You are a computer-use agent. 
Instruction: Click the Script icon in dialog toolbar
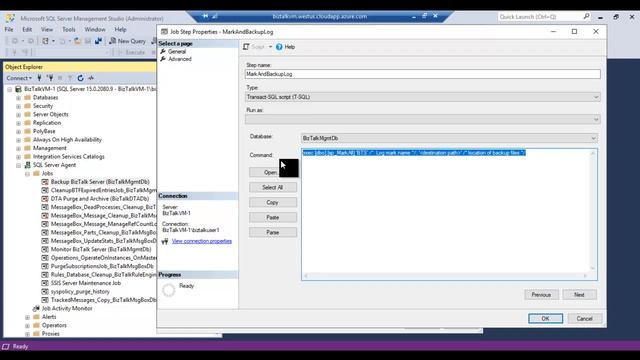point(246,47)
